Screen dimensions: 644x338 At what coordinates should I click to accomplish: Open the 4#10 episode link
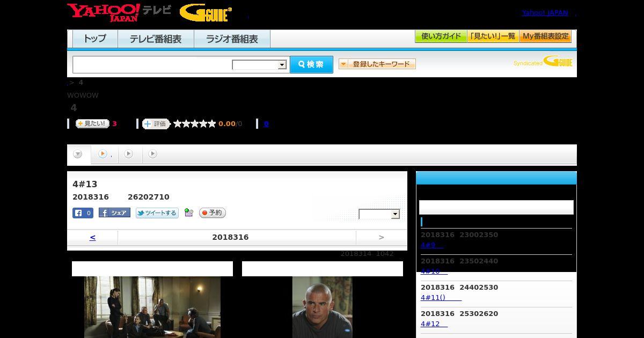[434, 271]
